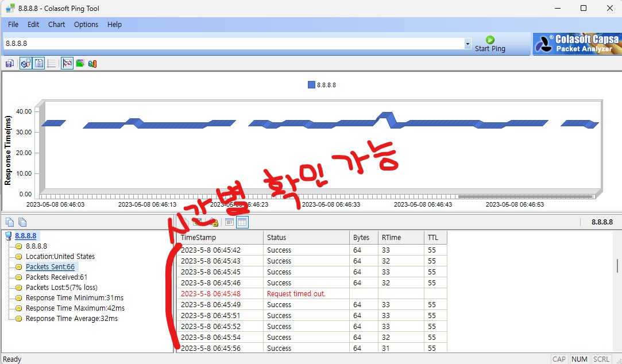Select the 2023-5-8 06:45:54 timestamp row
Screen dimensions: 622x364
312,338
